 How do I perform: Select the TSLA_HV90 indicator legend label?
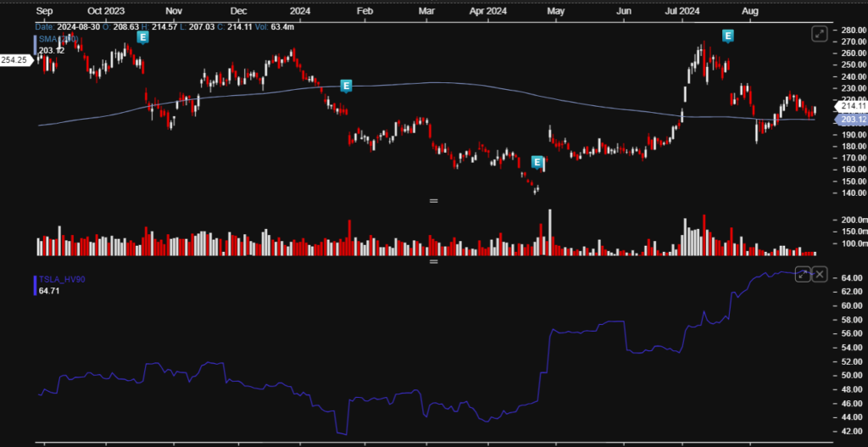point(62,279)
